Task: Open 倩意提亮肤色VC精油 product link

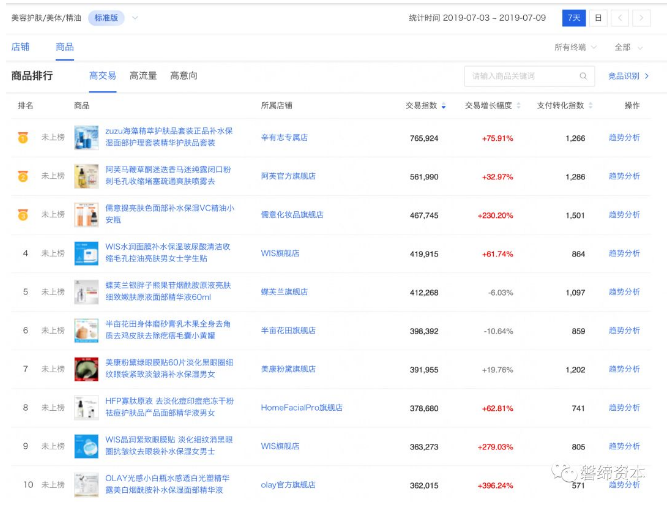Action: coord(170,214)
